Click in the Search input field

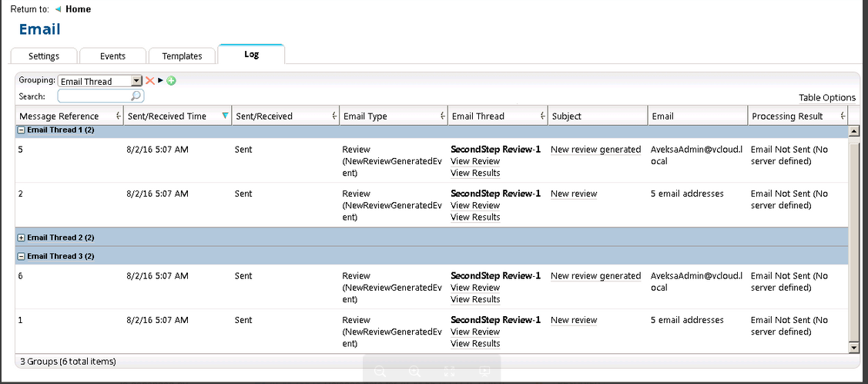point(94,96)
